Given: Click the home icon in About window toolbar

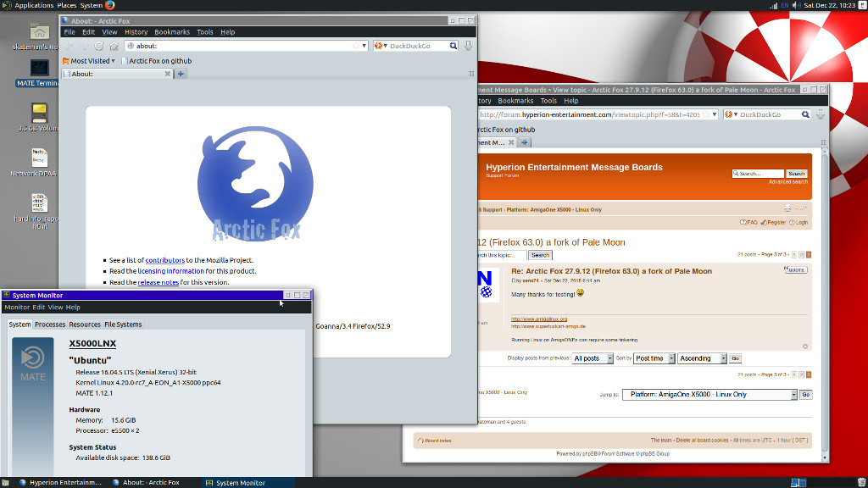Looking at the screenshot, I should click(114, 46).
